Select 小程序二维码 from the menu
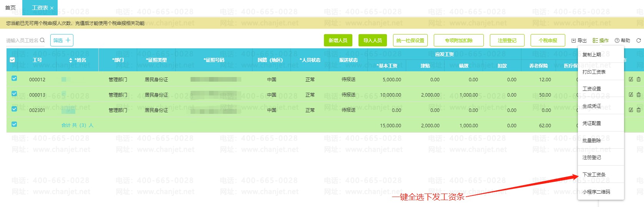The width and height of the screenshot is (644, 207). [x=601, y=192]
